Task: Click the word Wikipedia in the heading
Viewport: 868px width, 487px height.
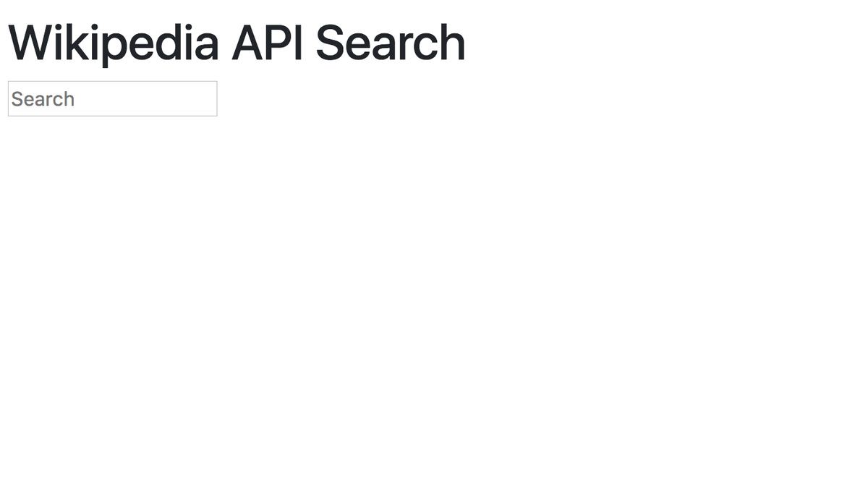Action: [x=114, y=43]
